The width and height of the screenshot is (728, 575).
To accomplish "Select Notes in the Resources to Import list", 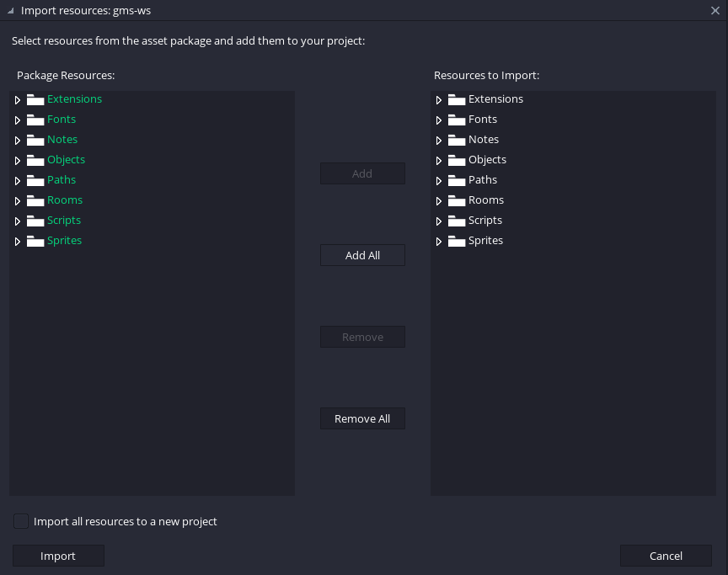I will pos(484,139).
